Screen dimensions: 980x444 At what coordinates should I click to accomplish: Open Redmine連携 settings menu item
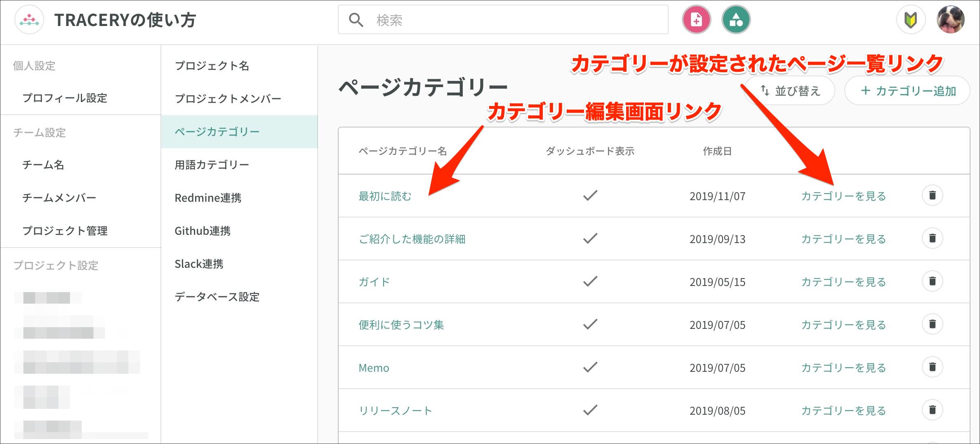208,198
